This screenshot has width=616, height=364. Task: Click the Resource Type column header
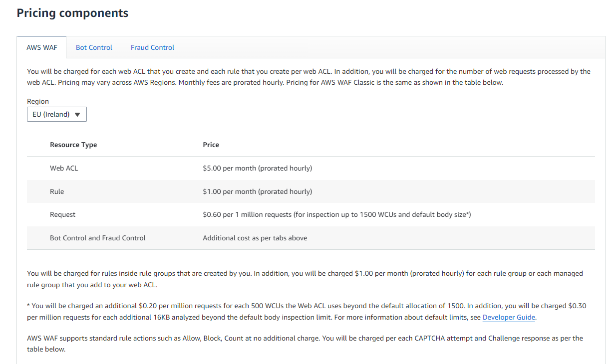pos(73,145)
